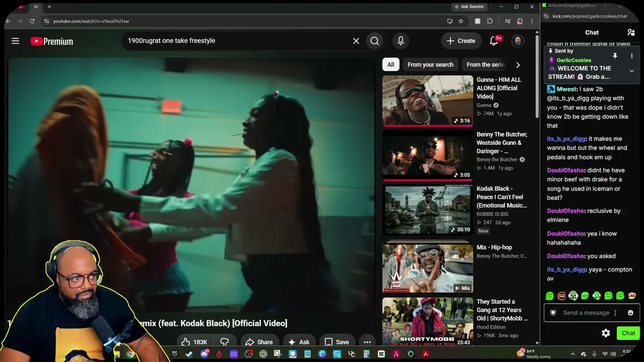Show more filter chips with arrow
644x362 pixels.
(x=518, y=64)
